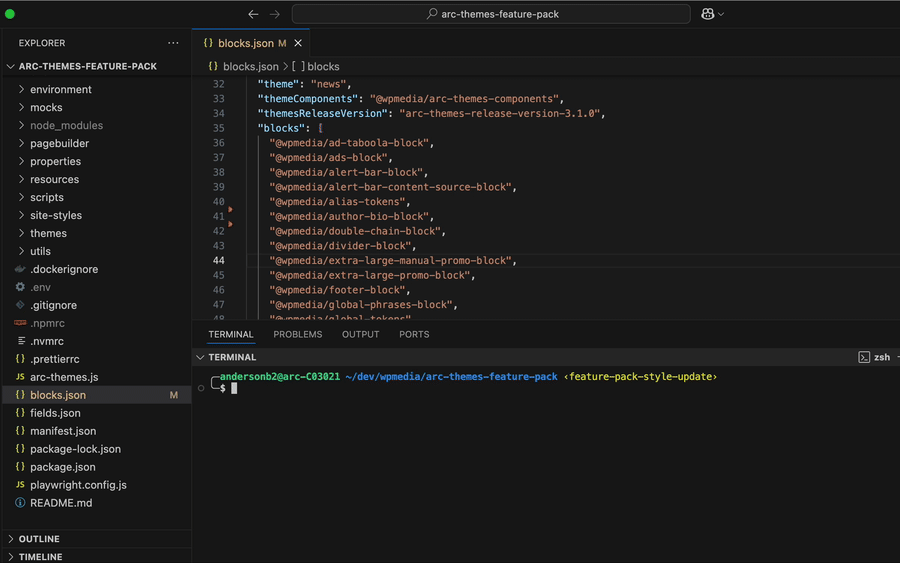Click the green window traffic light button
The image size is (900, 563).
pos(10,14)
